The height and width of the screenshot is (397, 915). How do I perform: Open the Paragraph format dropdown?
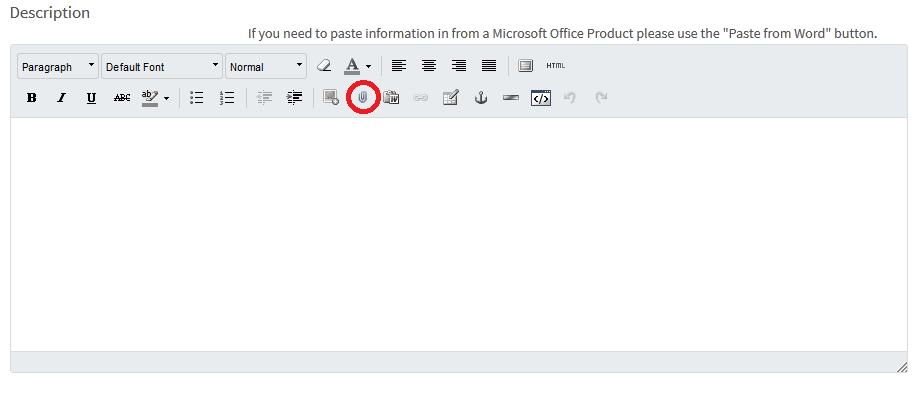58,67
